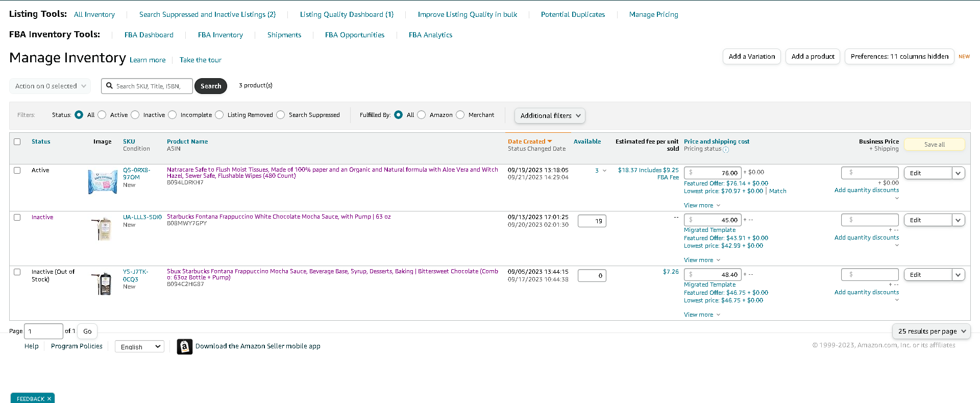980x403 pixels.
Task: Select the White Chocolate Mocha row checkbox
Action: (17, 218)
